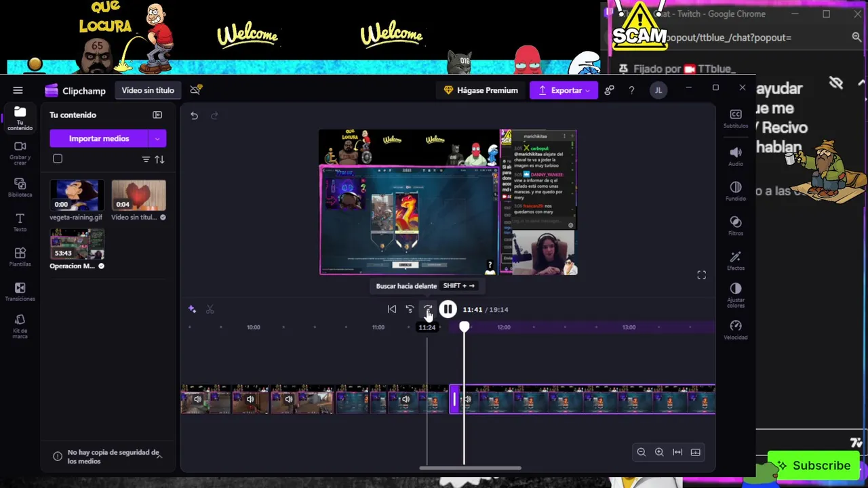This screenshot has height=488, width=868.
Task: Click the 10:00 mark on ruler
Action: (253, 327)
